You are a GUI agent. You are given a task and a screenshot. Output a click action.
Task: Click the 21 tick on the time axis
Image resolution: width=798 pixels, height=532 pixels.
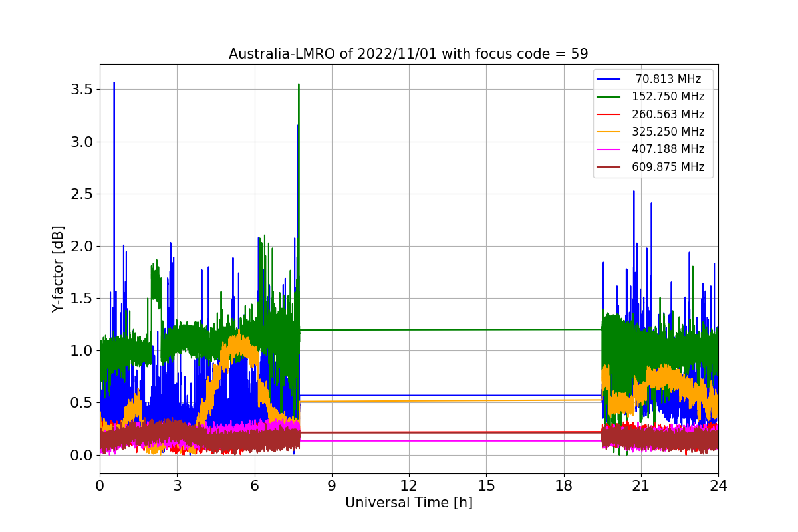pos(640,485)
